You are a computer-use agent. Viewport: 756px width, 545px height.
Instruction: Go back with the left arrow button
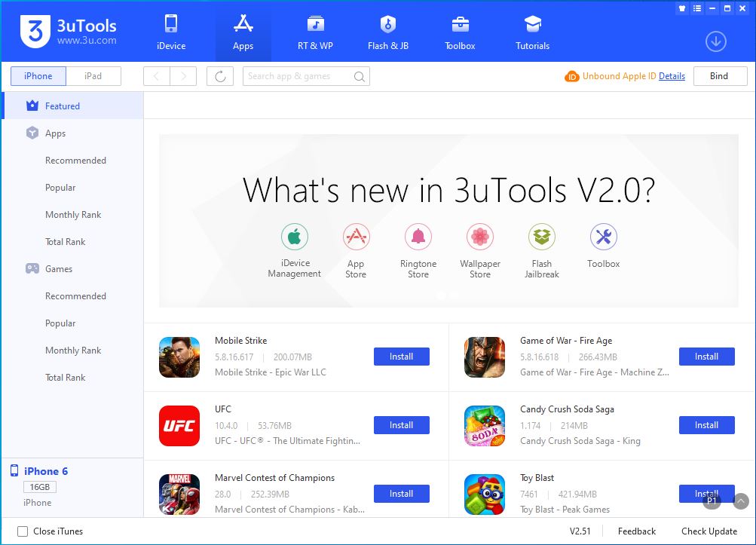click(x=157, y=76)
